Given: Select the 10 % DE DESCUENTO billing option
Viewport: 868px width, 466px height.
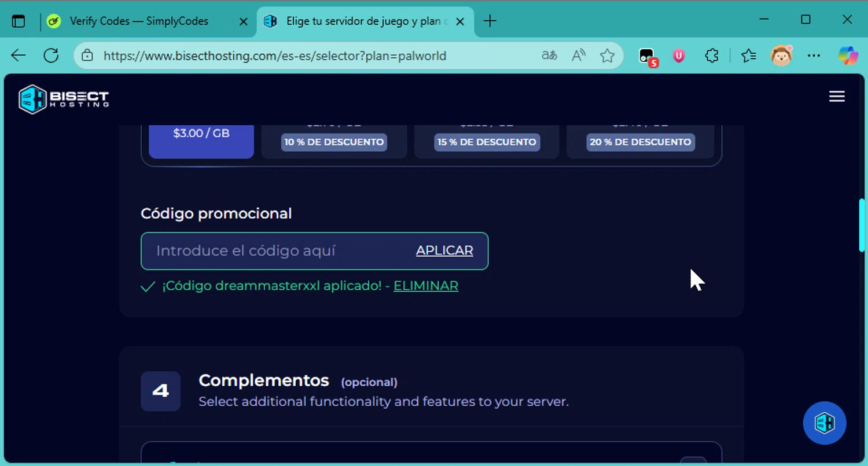Looking at the screenshot, I should 334,142.
